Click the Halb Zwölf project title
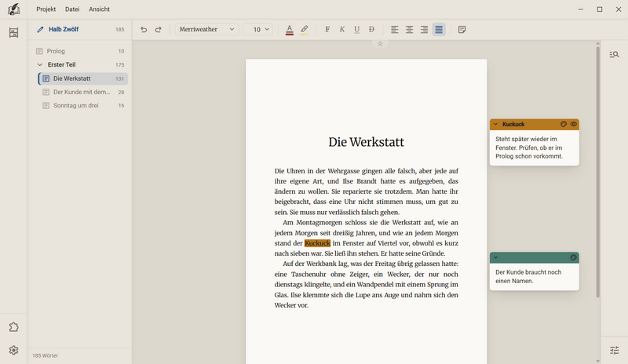 pyautogui.click(x=64, y=29)
